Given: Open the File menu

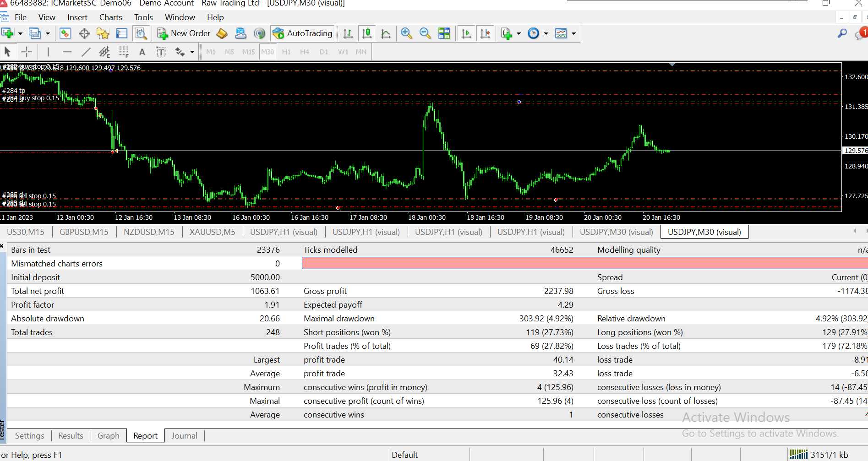Looking at the screenshot, I should (21, 17).
